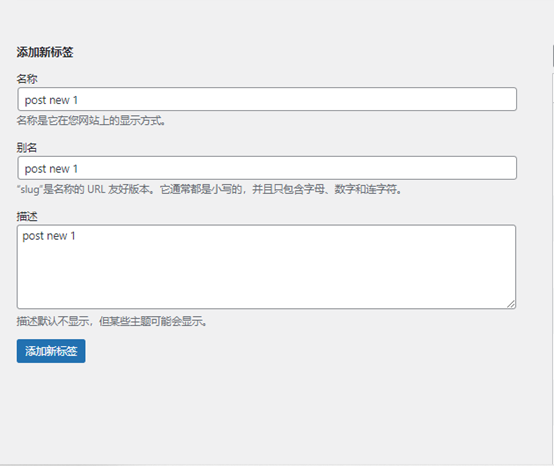Focus the 名称 name input field
The width and height of the screenshot is (554, 466).
pyautogui.click(x=267, y=99)
